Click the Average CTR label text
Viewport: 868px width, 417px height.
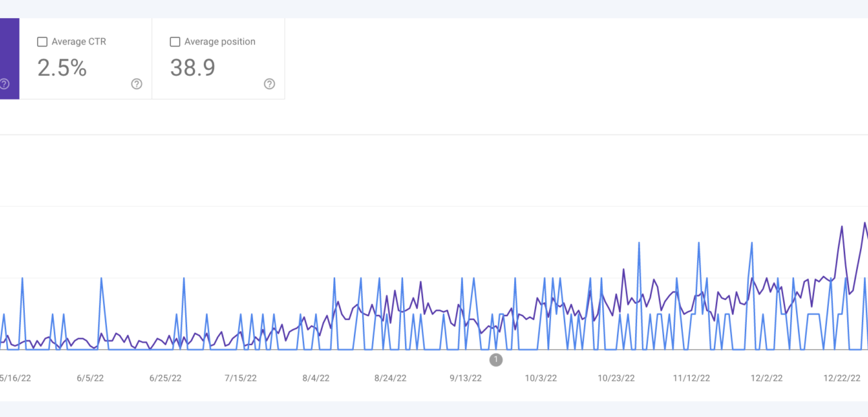[x=79, y=42]
